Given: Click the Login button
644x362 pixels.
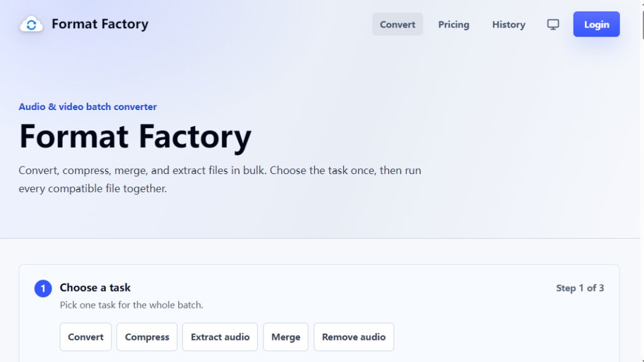Looking at the screenshot, I should pos(596,25).
